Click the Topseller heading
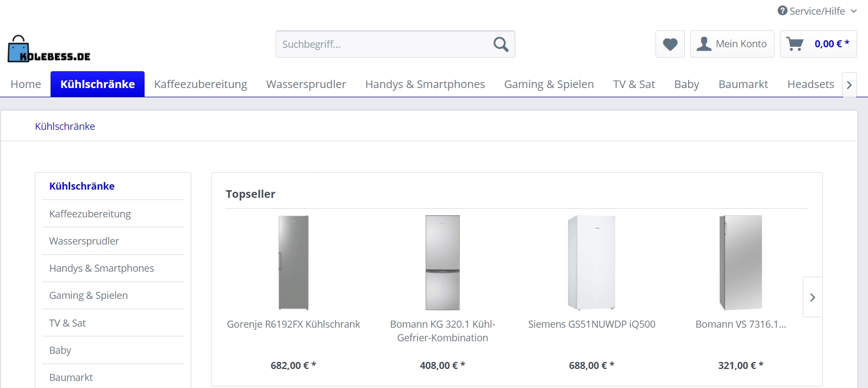The image size is (868, 388). (251, 194)
